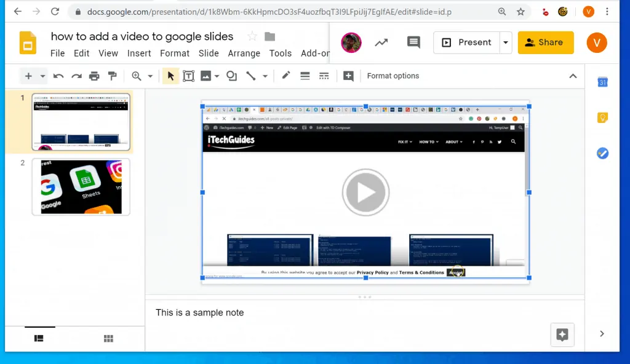Select slide 2 thumbnail
Screen dimensions: 630x364
point(81,187)
